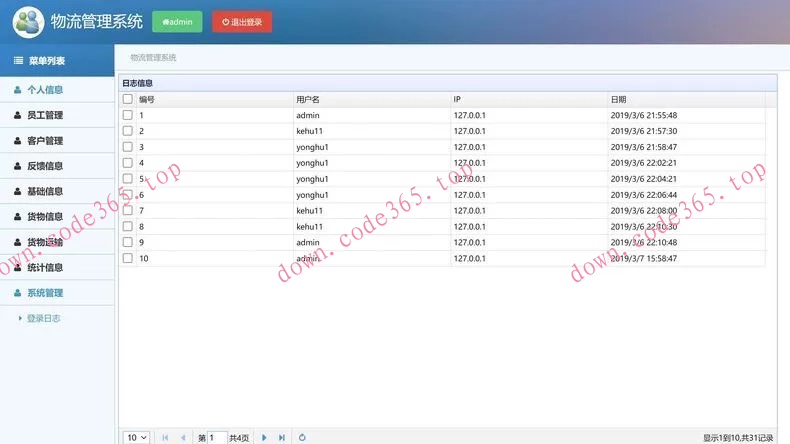Click the menu list hamburger icon
Screen dimensions: 790x444
[x=18, y=60]
